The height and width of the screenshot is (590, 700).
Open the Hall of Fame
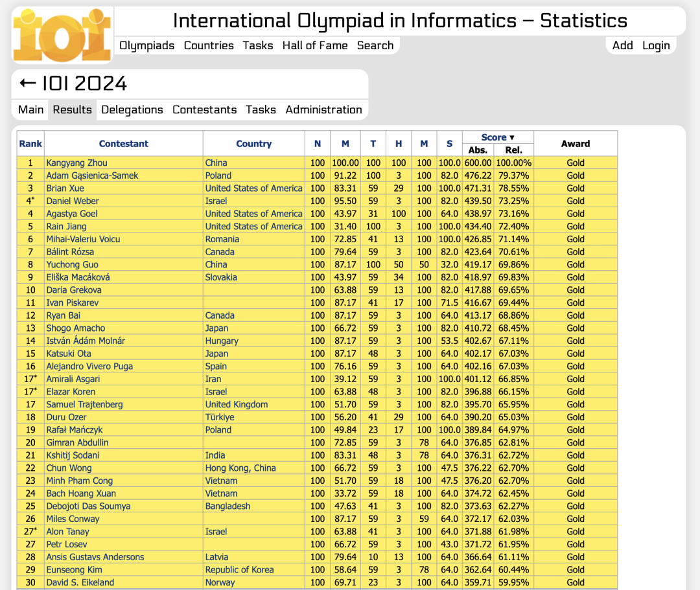[315, 45]
